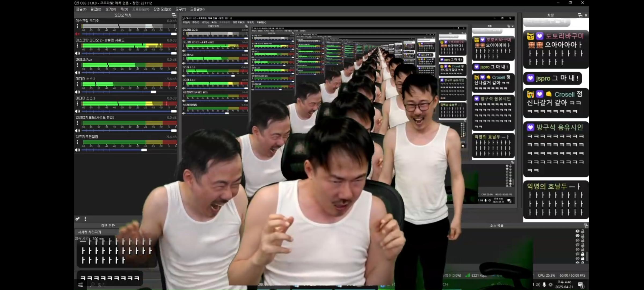Float the chat dock panel
The image size is (644, 290).
pos(580,15)
